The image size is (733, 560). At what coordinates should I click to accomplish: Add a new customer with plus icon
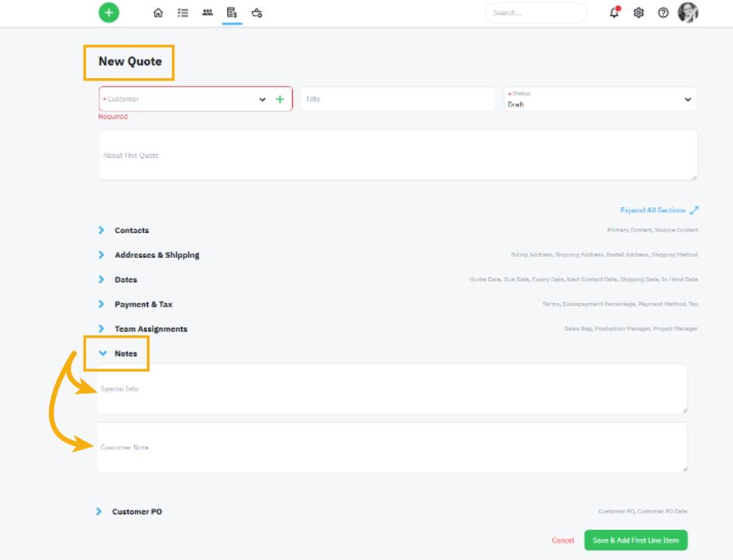point(280,99)
